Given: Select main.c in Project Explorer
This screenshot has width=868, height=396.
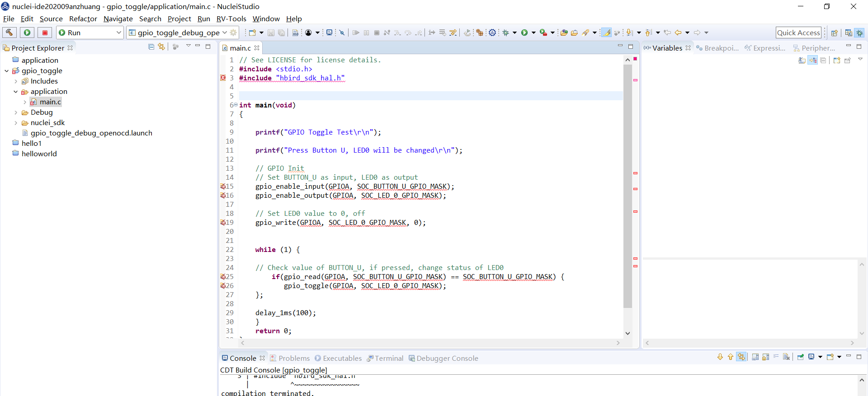Looking at the screenshot, I should coord(50,102).
